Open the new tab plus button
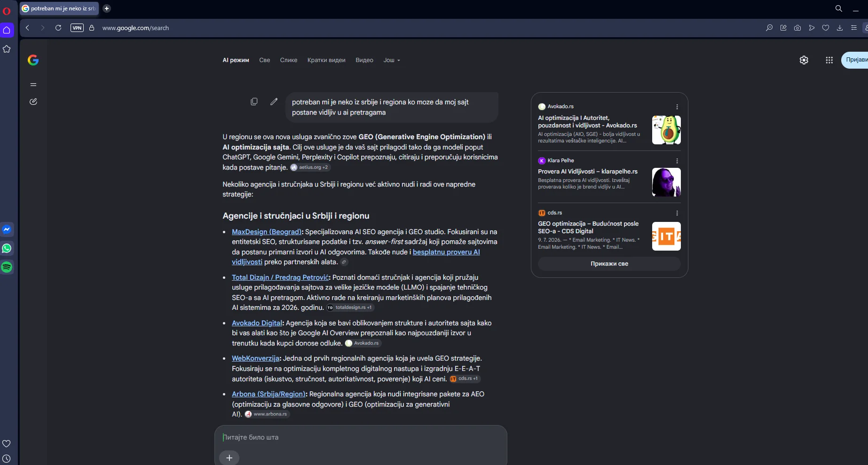This screenshot has height=465, width=868. coord(107,8)
